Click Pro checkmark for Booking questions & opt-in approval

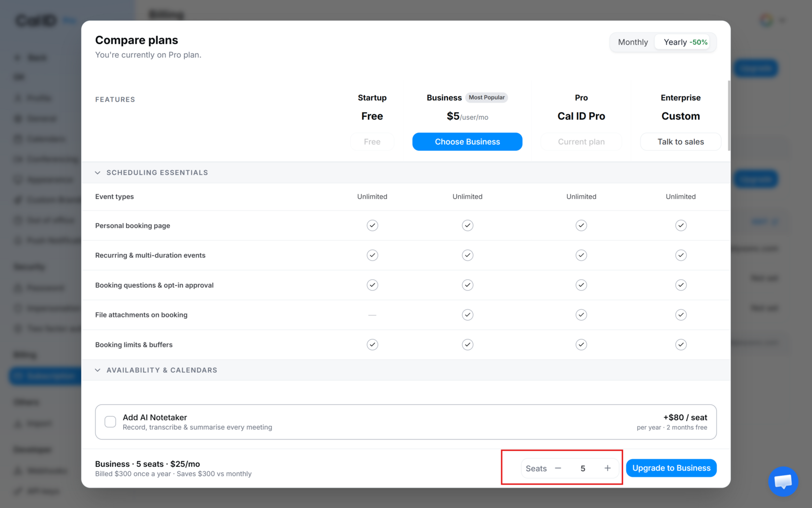tap(581, 285)
